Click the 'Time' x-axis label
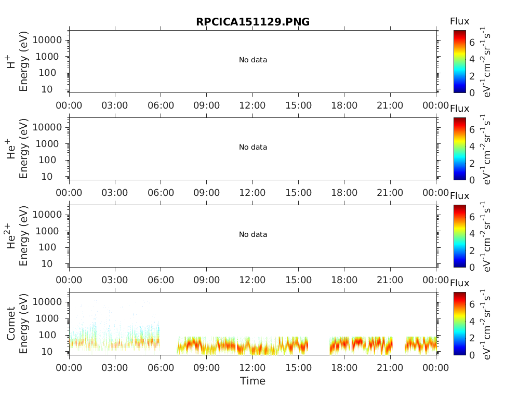 point(253,381)
